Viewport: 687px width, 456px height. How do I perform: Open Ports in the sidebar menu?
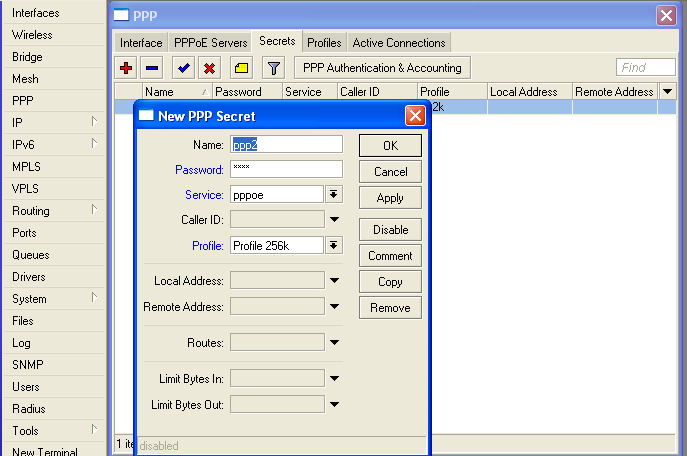(53, 233)
